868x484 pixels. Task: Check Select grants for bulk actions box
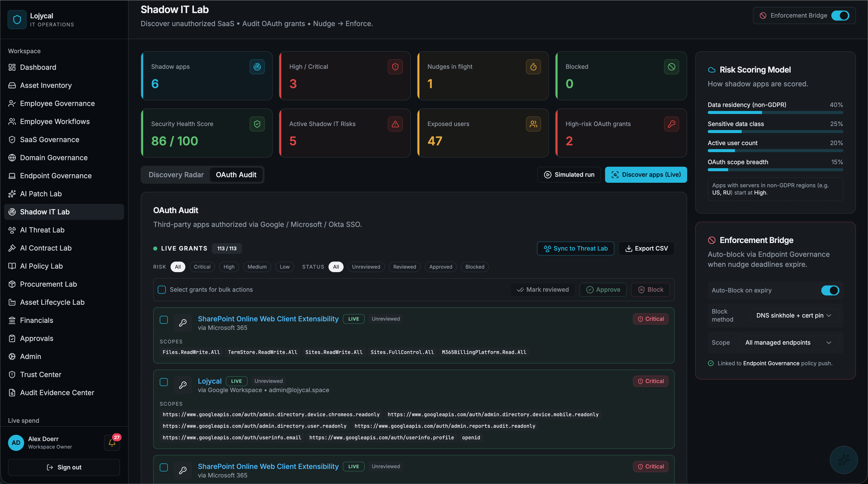[162, 290]
